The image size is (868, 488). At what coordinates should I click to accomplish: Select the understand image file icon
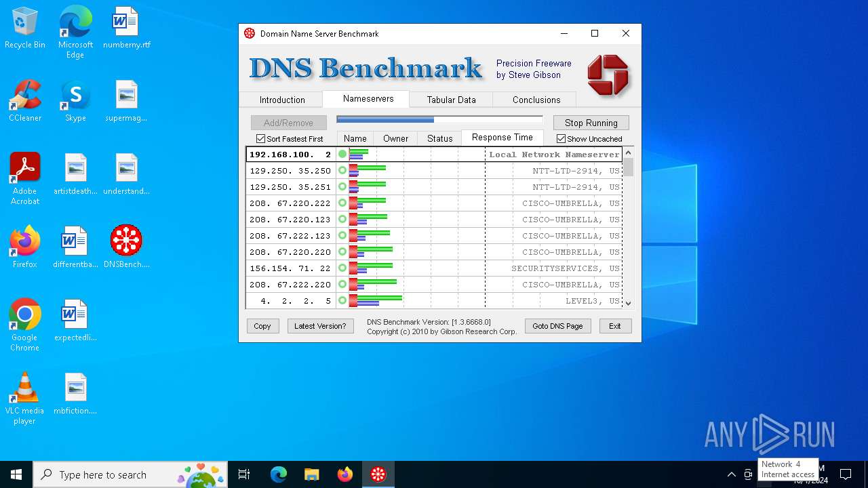click(126, 175)
